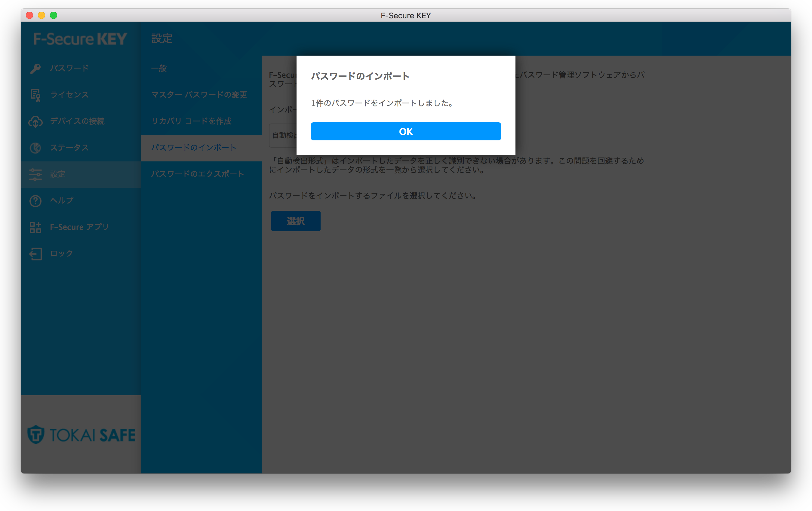Open the 一般 settings section
Viewport: 812px width, 511px height.
[159, 69]
